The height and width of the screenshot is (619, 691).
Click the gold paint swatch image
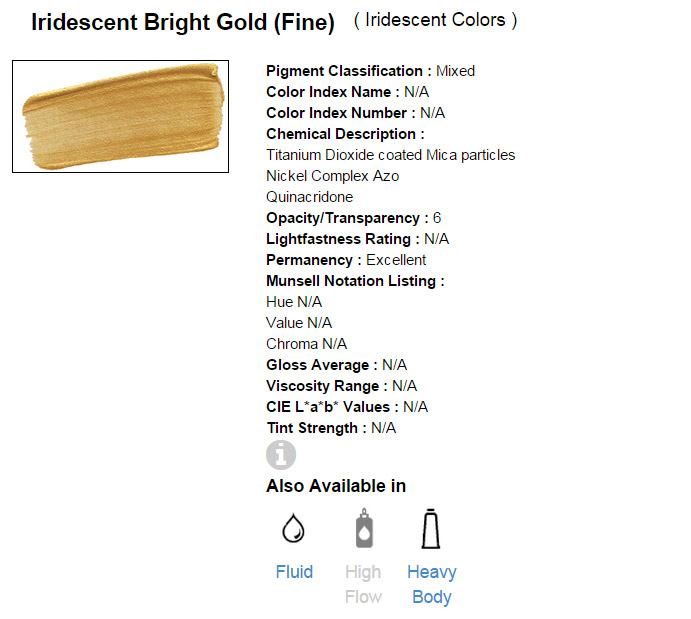point(120,116)
